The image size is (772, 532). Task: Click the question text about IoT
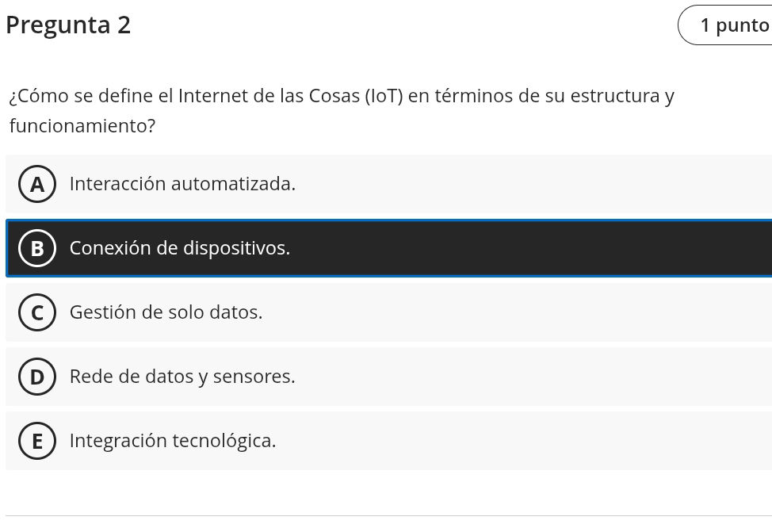pos(341,110)
